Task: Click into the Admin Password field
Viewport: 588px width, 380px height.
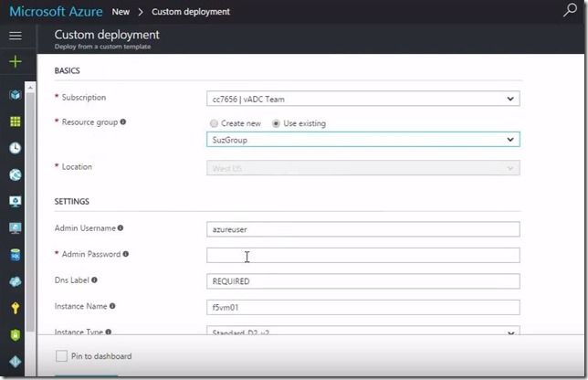Action: click(363, 255)
